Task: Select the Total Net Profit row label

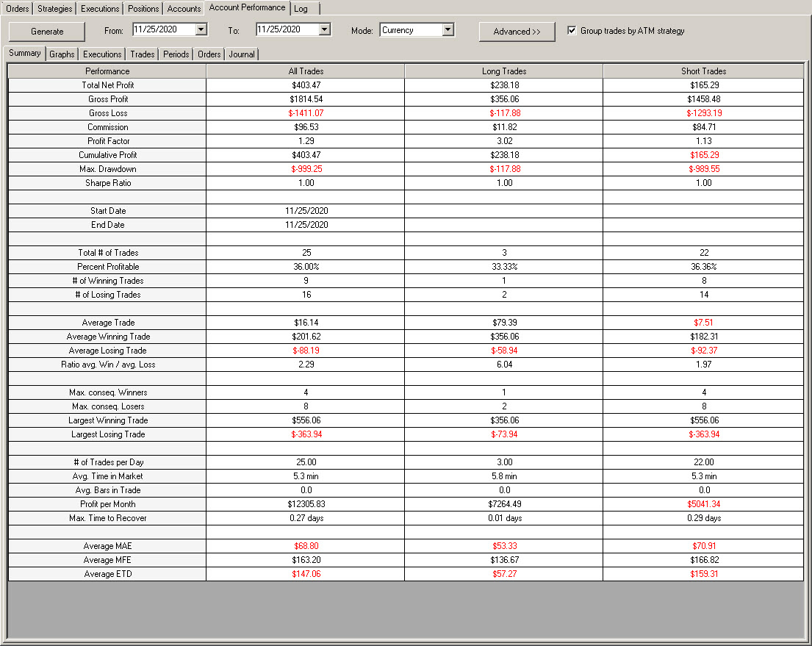Action: click(108, 85)
